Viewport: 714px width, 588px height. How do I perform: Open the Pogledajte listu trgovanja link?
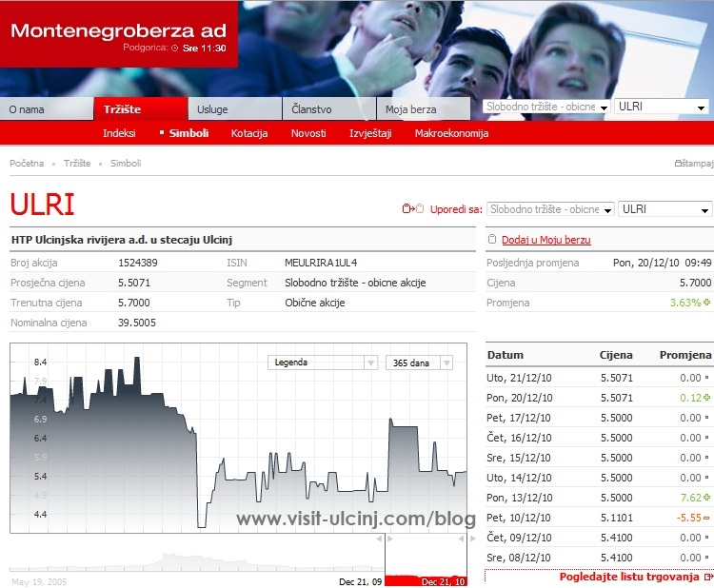click(629, 577)
